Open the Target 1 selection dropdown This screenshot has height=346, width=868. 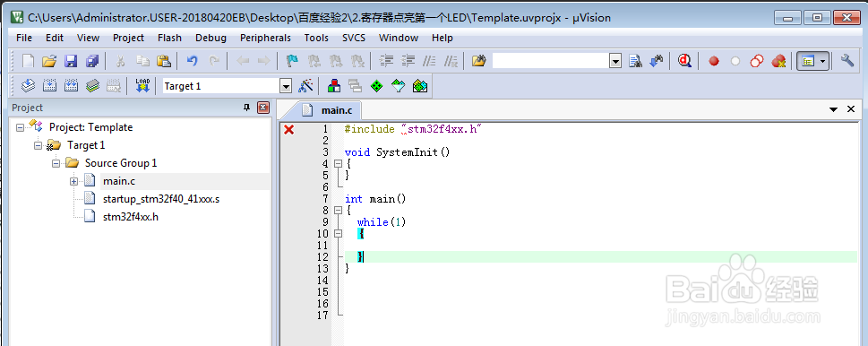click(286, 86)
